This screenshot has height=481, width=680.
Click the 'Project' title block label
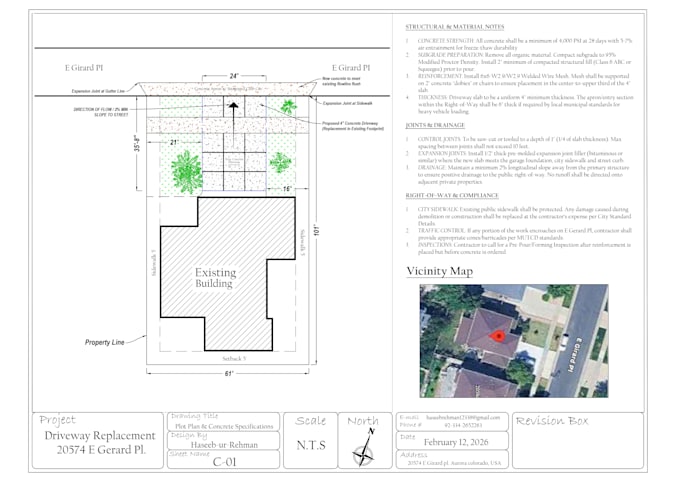point(57,420)
